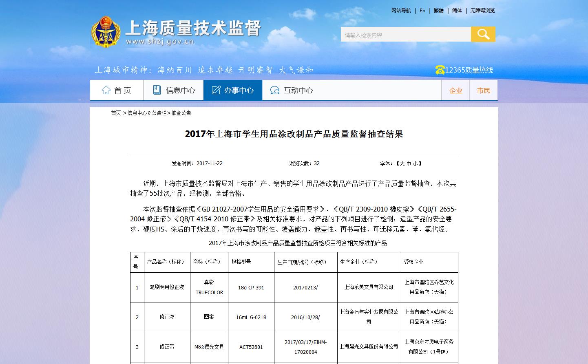Click the edit icon beside 办事中心

tap(216, 90)
